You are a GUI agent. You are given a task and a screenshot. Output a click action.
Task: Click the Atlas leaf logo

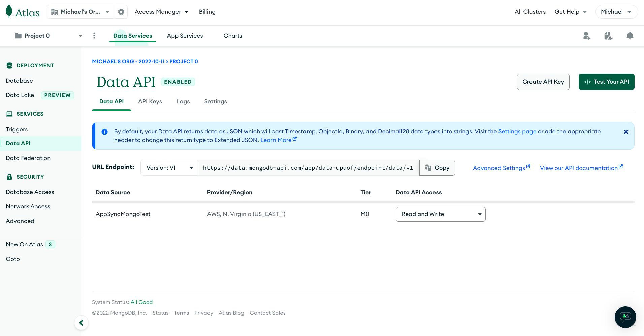(9, 11)
